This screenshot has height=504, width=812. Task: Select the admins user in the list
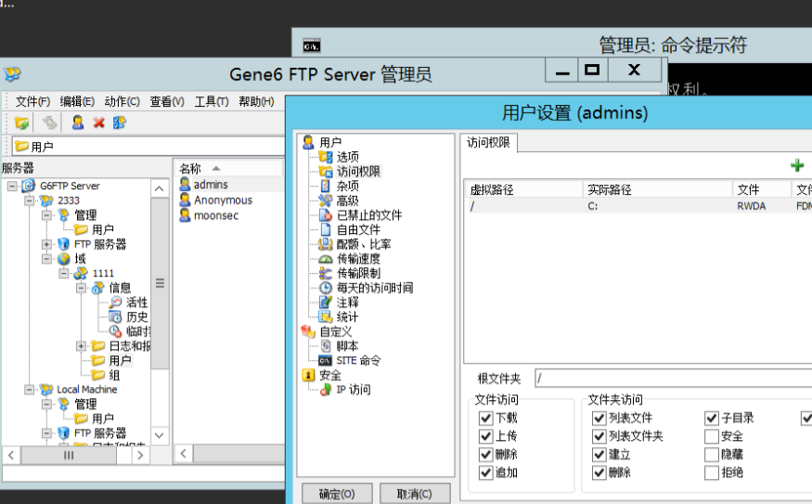coord(211,185)
